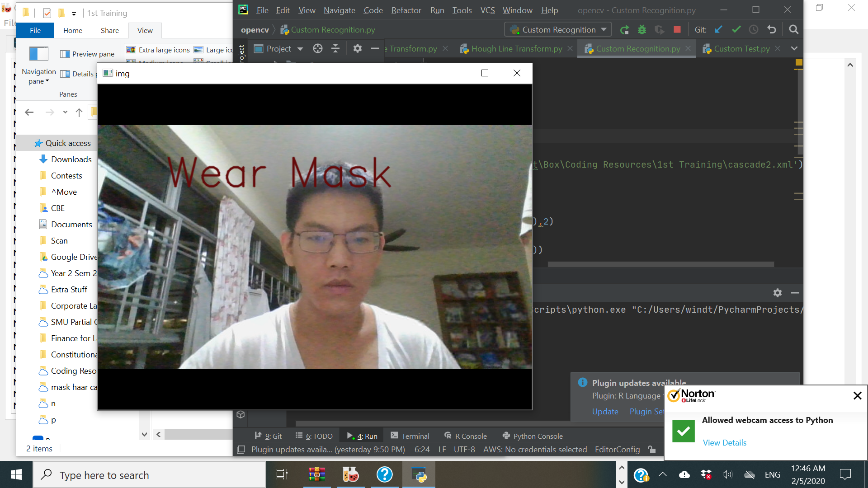Click UTF-8 encoding in status bar
The image size is (868, 488).
tap(464, 450)
